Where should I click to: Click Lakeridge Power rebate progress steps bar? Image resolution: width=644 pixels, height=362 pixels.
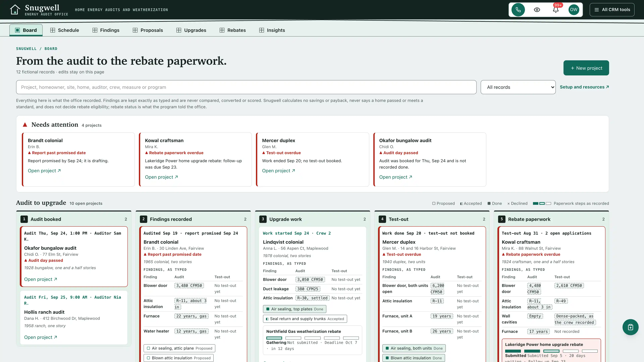[551, 351]
